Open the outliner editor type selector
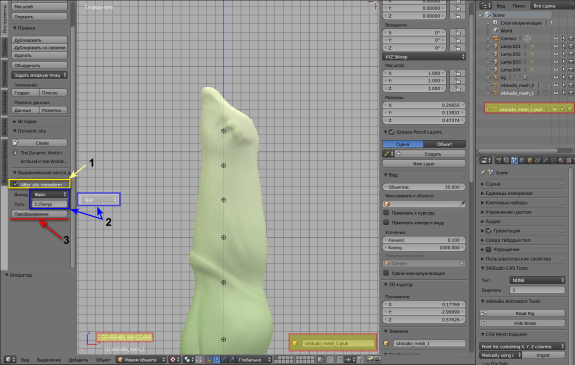575x365 pixels. [x=486, y=6]
